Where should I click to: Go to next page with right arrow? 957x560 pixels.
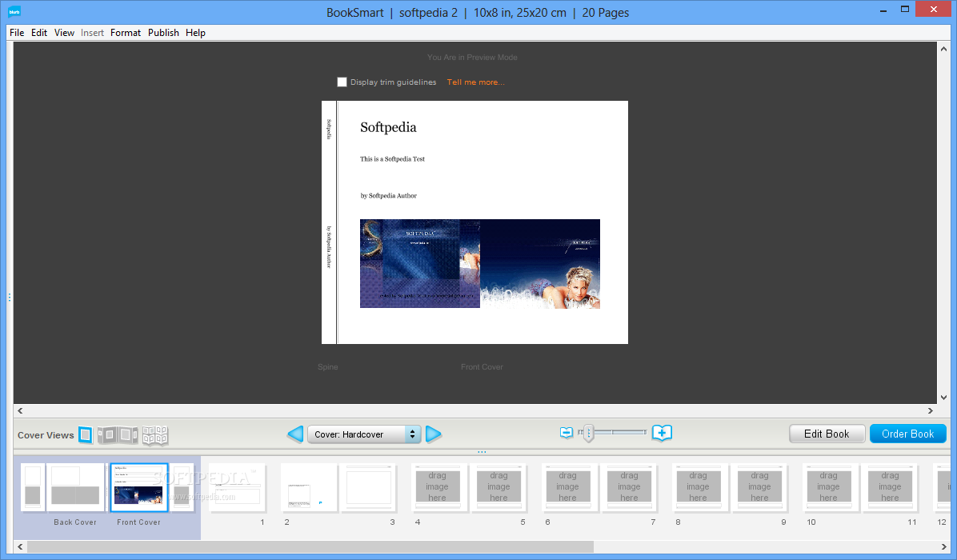434,434
